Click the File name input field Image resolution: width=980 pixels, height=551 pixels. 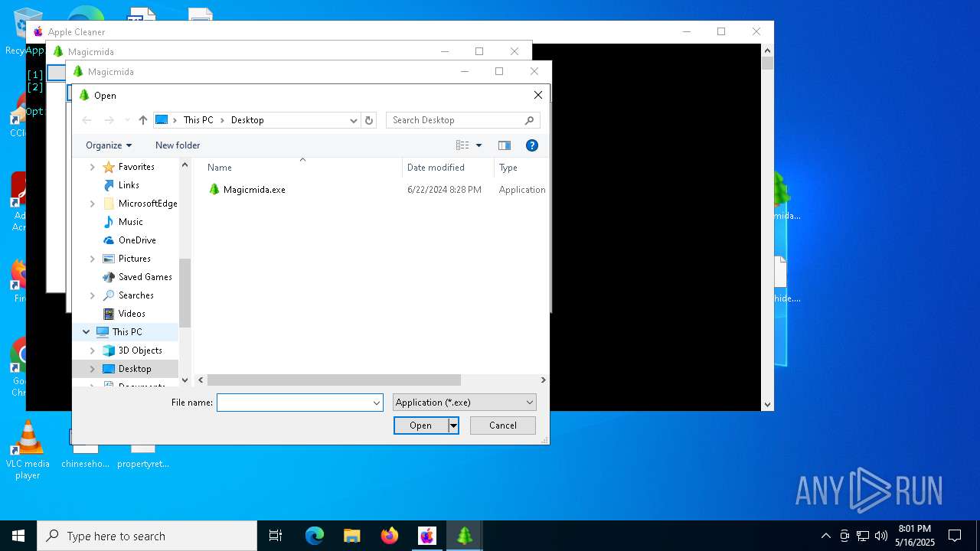coord(294,403)
